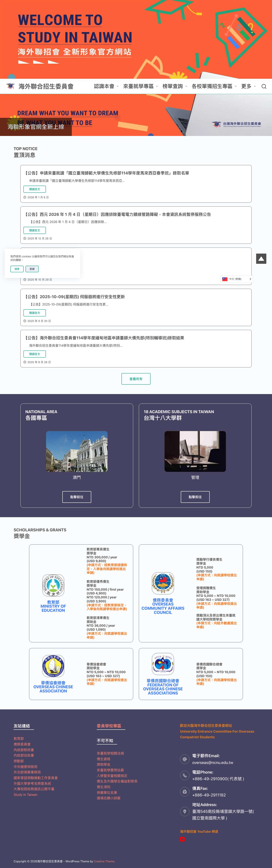Open the 管理 desk photo thumbnail

tap(195, 451)
